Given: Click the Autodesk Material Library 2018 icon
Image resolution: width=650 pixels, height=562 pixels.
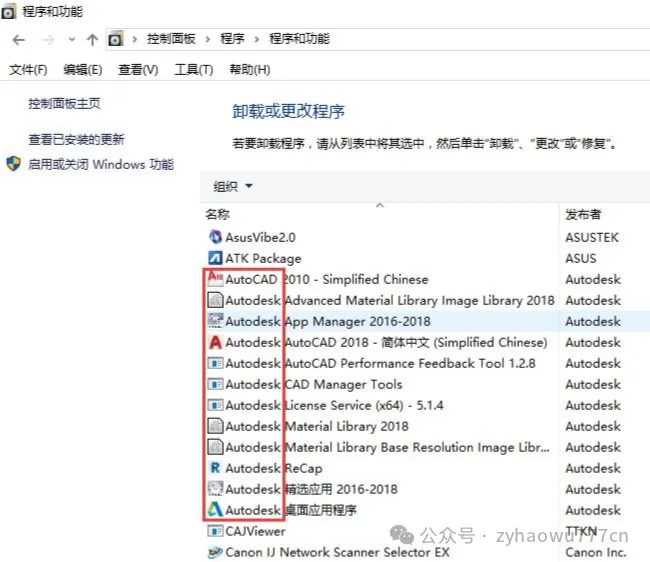Looking at the screenshot, I should pos(215,426).
